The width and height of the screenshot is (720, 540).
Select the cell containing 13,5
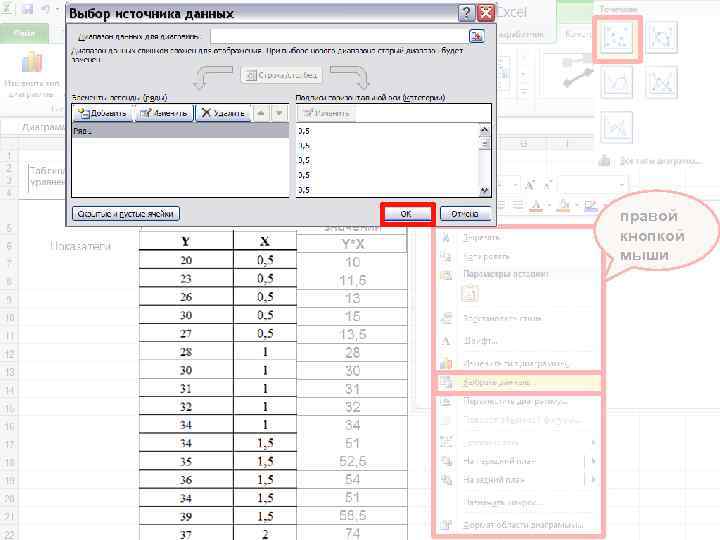pyautogui.click(x=352, y=334)
